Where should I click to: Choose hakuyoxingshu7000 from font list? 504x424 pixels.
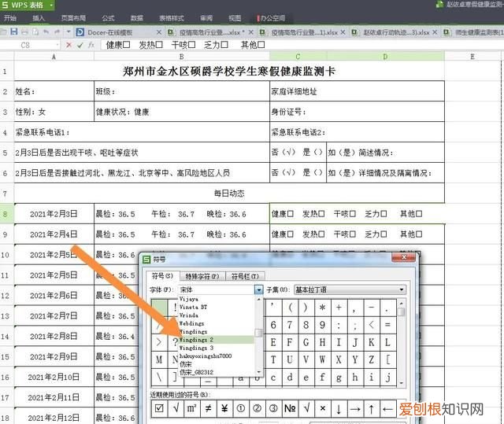pyautogui.click(x=217, y=356)
